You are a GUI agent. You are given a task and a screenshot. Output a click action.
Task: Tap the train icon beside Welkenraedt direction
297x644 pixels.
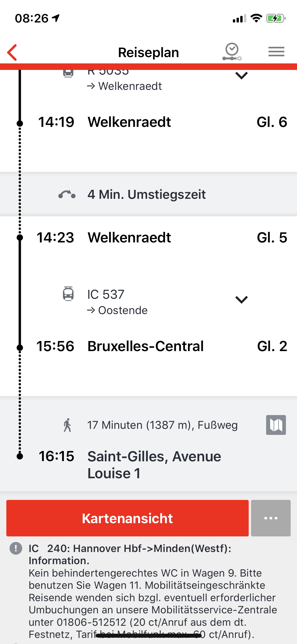click(x=68, y=72)
